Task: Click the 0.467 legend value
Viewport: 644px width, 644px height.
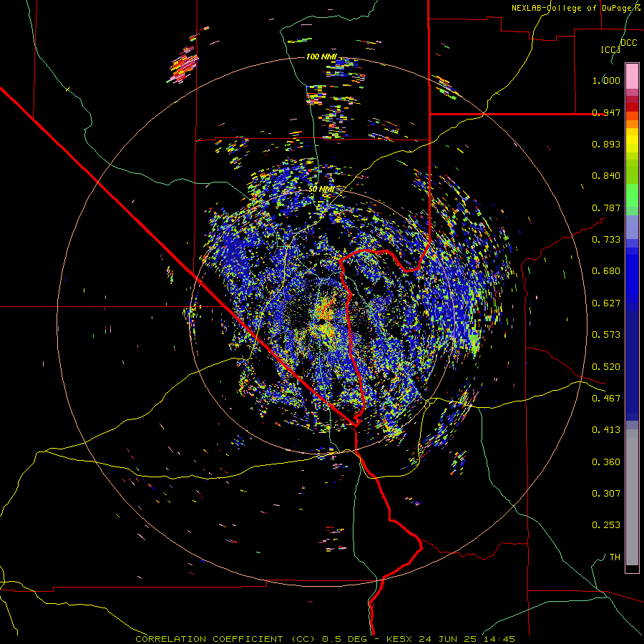Action: tap(606, 398)
